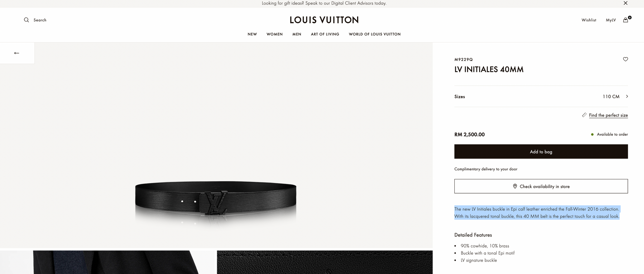Viewport: 644px width, 274px height.
Task: Go back using the left arrow
Action: (17, 53)
